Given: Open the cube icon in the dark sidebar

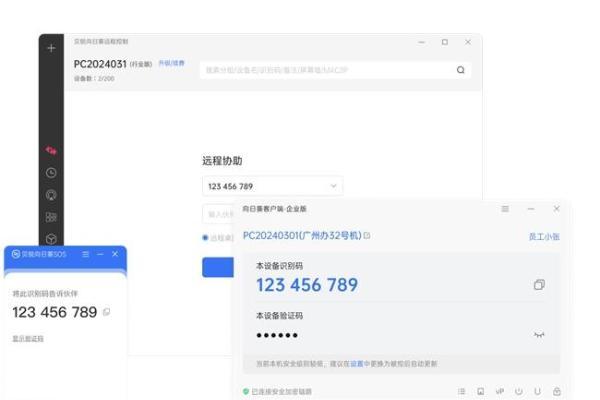Looking at the screenshot, I should pos(51,239).
